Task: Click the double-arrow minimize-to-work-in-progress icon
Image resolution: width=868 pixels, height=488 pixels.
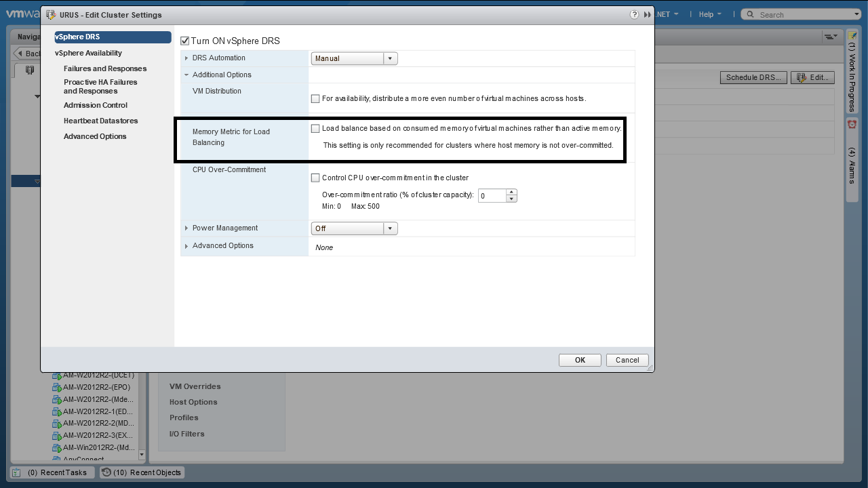Action: 647,14
